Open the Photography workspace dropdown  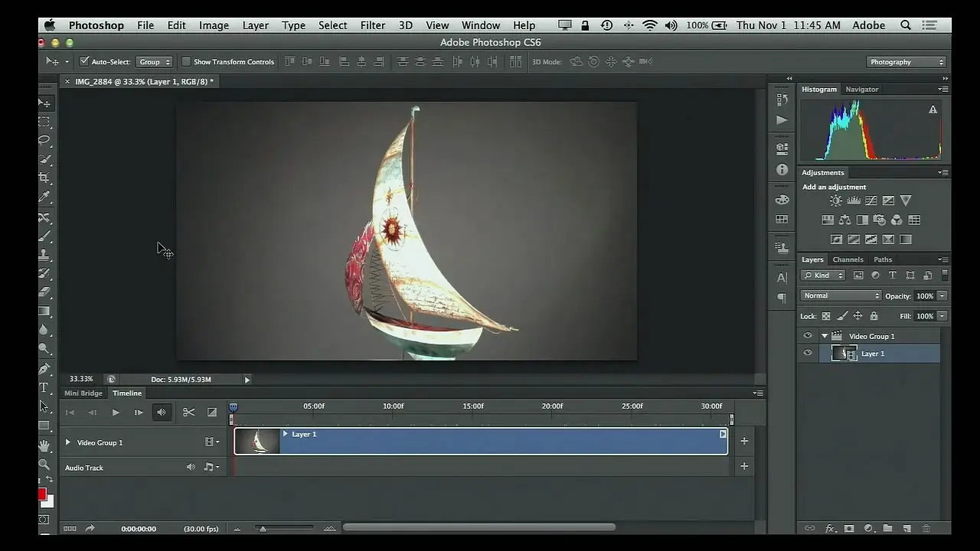[907, 62]
